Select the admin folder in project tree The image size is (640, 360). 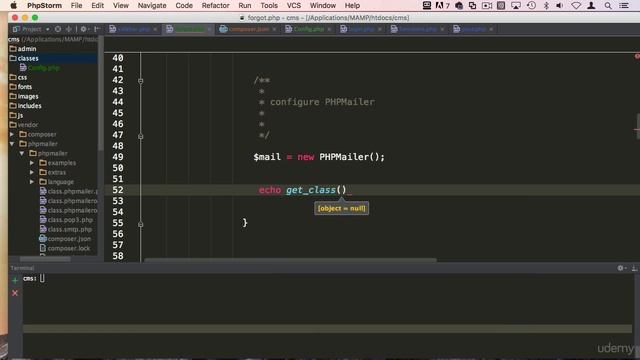click(x=27, y=49)
